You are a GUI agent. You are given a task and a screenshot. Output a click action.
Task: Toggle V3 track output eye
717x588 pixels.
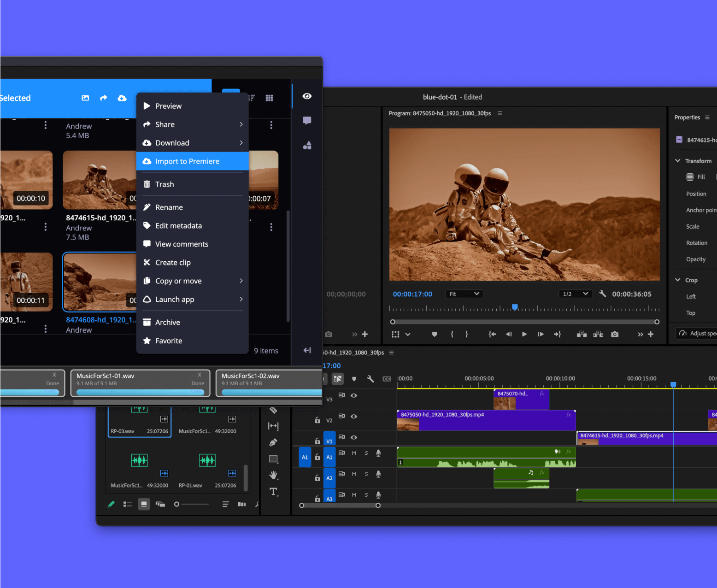coord(354,395)
